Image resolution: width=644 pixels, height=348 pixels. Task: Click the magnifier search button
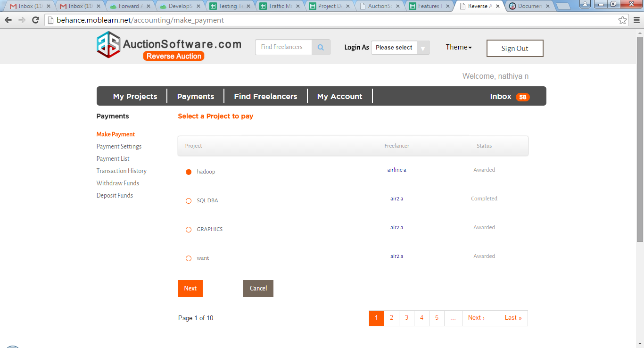(321, 47)
